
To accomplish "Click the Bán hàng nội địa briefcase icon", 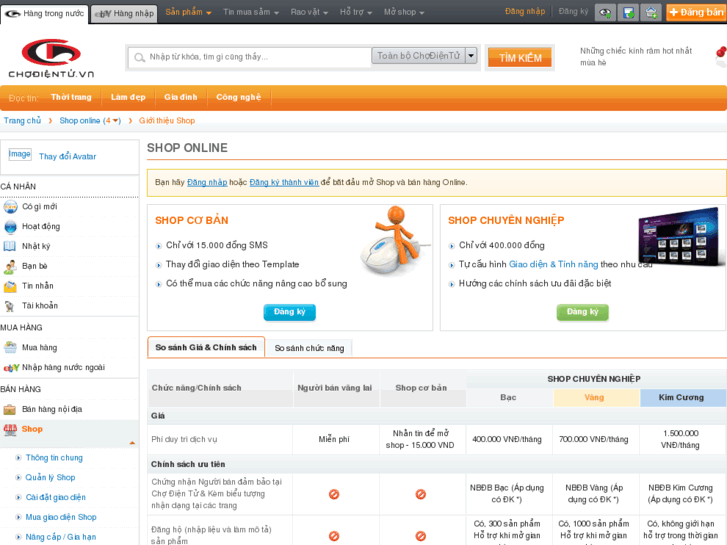I will [x=10, y=410].
